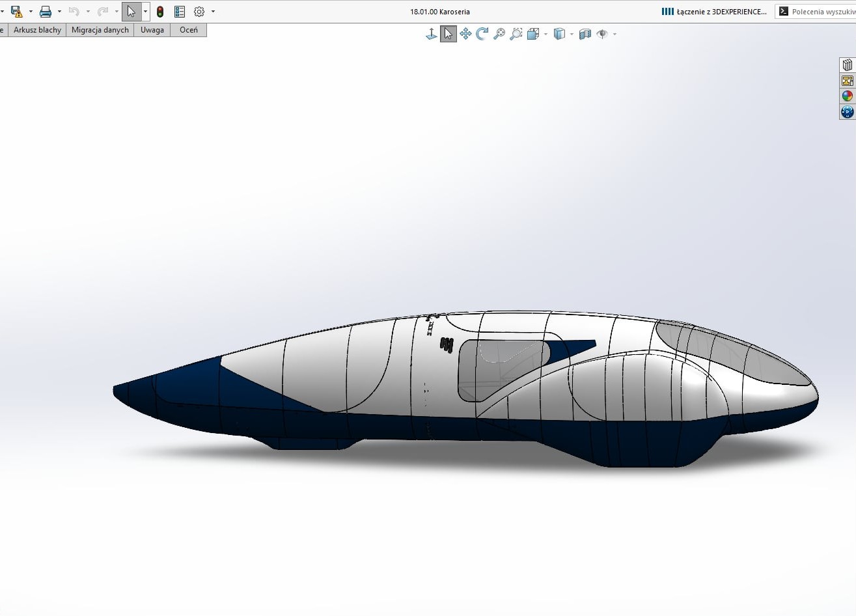Toggle Hide/Show Items eye icon
856x616 pixels.
(x=602, y=33)
